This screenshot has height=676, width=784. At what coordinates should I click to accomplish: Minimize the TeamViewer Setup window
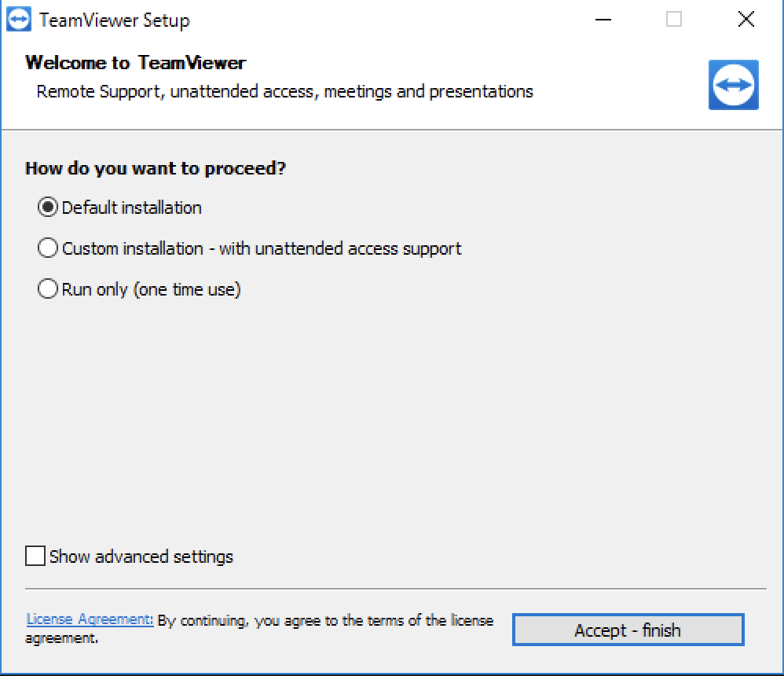[x=603, y=20]
